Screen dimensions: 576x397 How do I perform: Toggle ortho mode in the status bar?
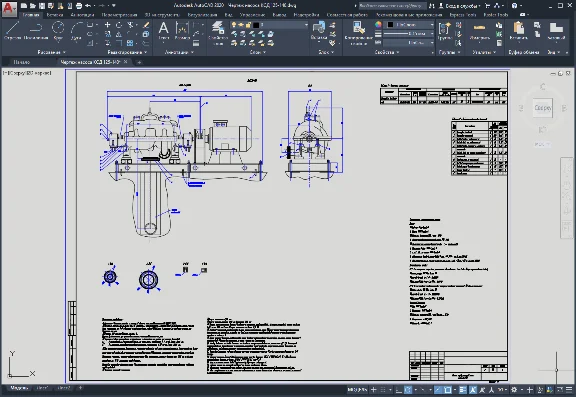pos(399,390)
